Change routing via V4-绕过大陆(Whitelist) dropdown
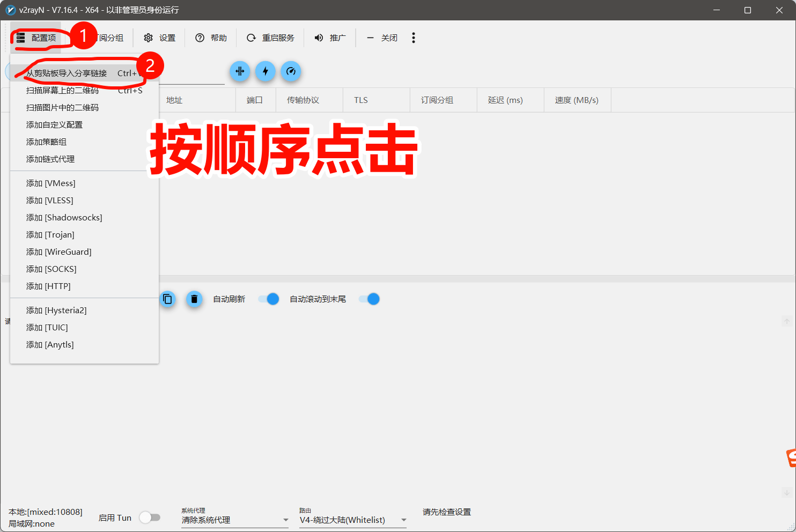The image size is (796, 532). [352, 520]
